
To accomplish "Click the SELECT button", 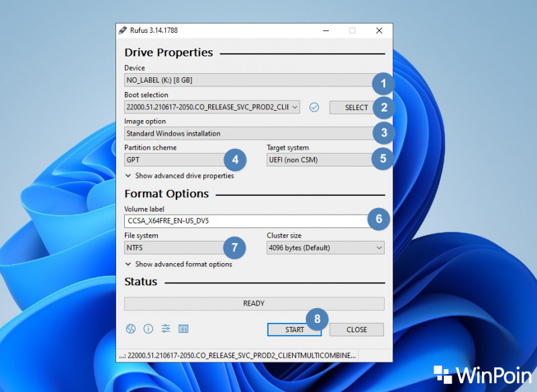I will click(x=356, y=107).
